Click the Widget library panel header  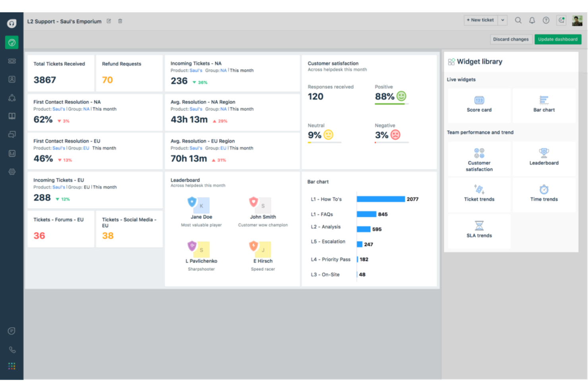[x=479, y=62]
